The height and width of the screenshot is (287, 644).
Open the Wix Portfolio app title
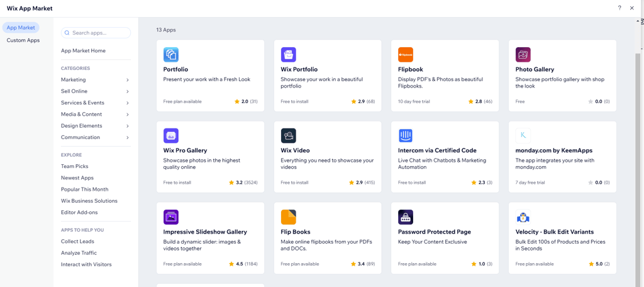click(x=299, y=69)
